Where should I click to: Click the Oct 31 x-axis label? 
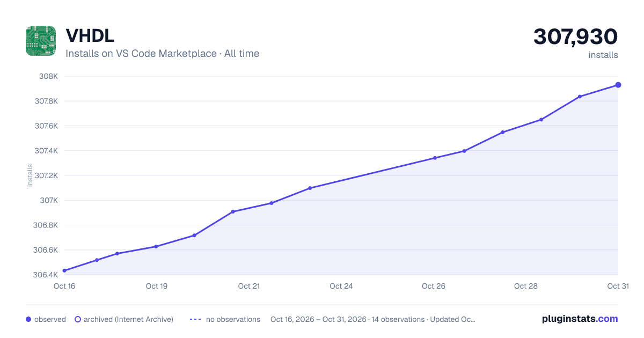point(618,286)
